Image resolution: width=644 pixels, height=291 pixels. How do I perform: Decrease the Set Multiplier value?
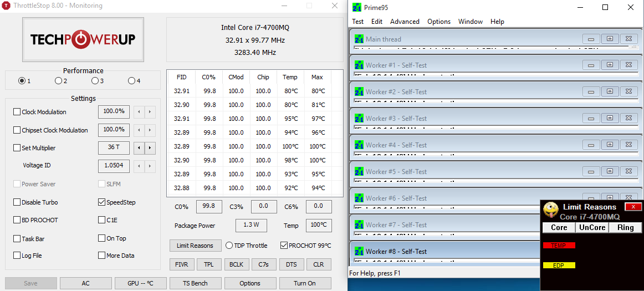coord(139,148)
